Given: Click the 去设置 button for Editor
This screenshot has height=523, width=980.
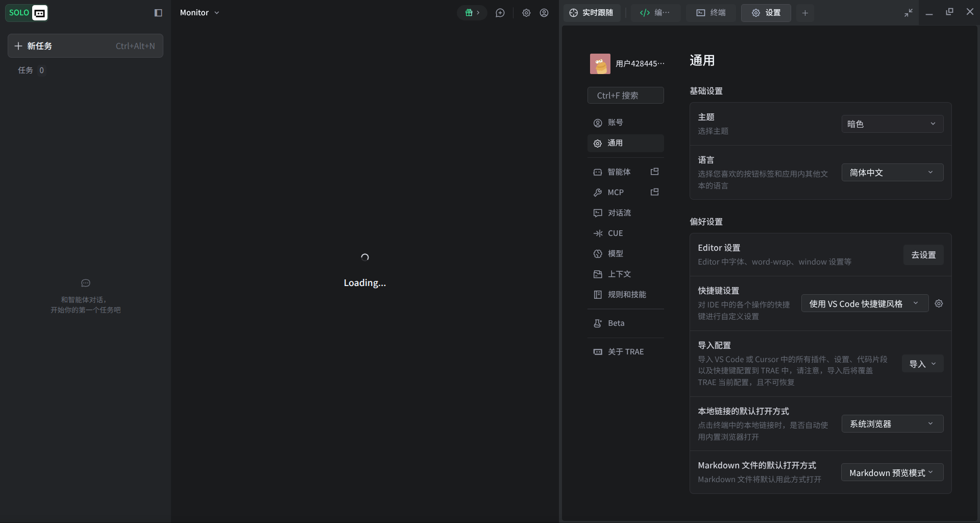Looking at the screenshot, I should 923,254.
